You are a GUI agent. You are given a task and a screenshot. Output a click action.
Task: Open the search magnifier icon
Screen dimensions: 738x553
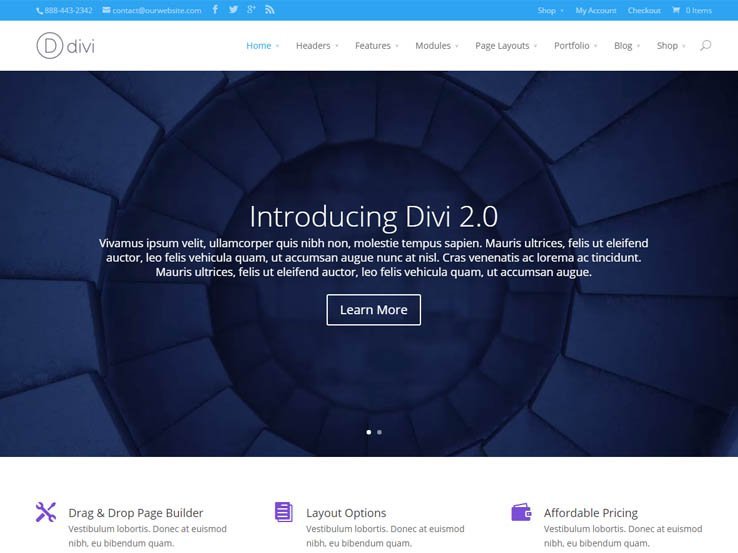tap(705, 45)
